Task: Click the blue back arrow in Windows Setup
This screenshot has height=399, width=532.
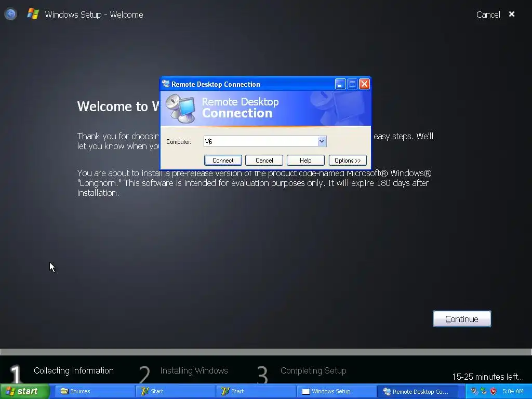Action: click(x=10, y=14)
